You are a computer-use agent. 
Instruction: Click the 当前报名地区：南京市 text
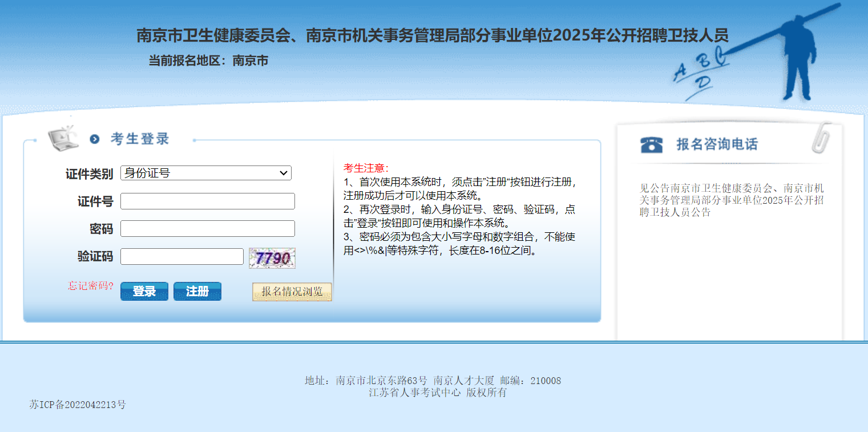pyautogui.click(x=208, y=60)
